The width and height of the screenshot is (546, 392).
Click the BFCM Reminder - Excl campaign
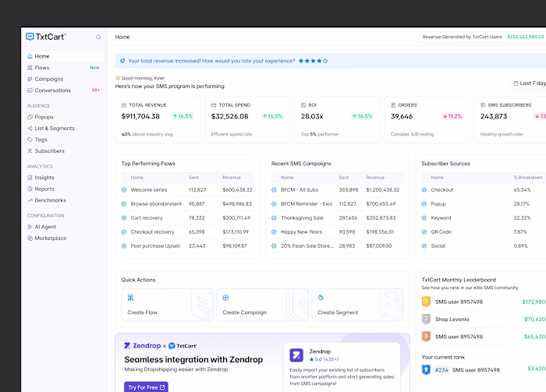307,204
